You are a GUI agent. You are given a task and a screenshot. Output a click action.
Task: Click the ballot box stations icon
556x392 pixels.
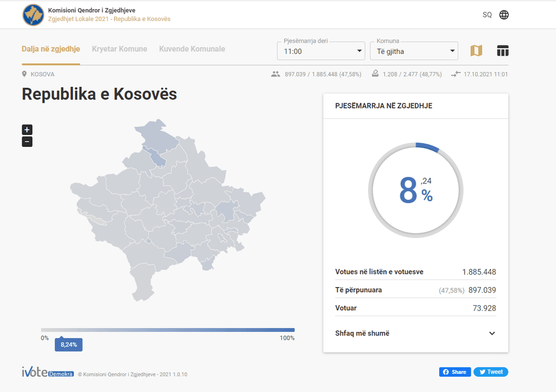point(375,74)
